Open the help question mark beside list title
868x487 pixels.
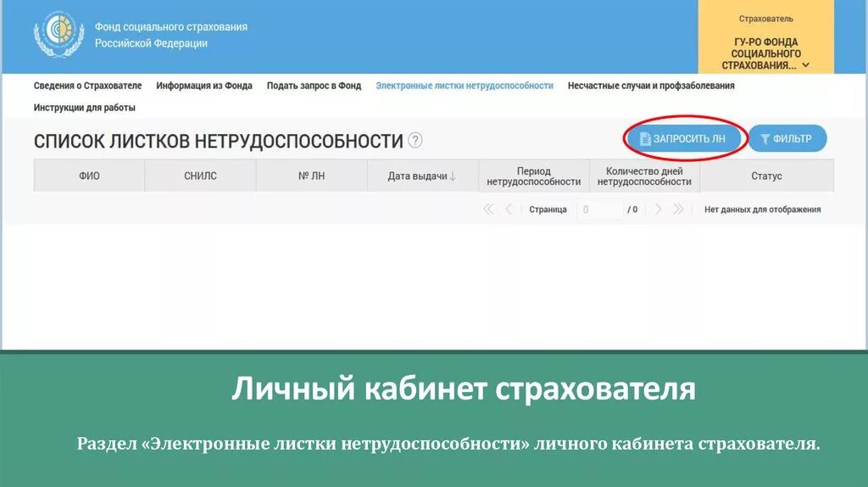pos(415,140)
